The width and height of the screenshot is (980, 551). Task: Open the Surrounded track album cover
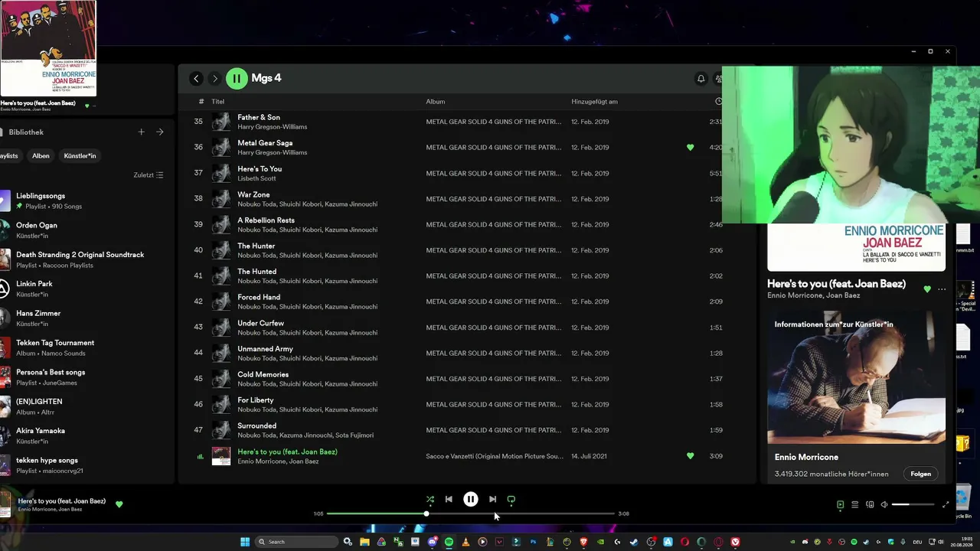tap(221, 430)
